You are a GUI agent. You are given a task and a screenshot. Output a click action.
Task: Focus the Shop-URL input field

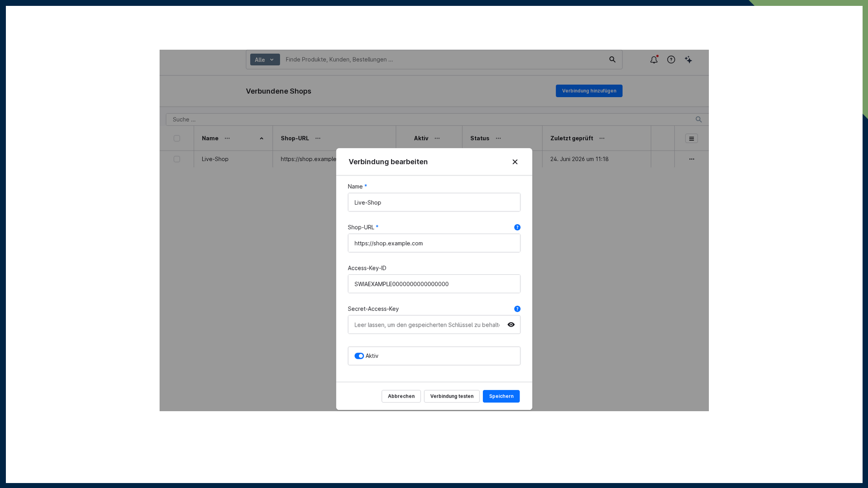coord(434,243)
